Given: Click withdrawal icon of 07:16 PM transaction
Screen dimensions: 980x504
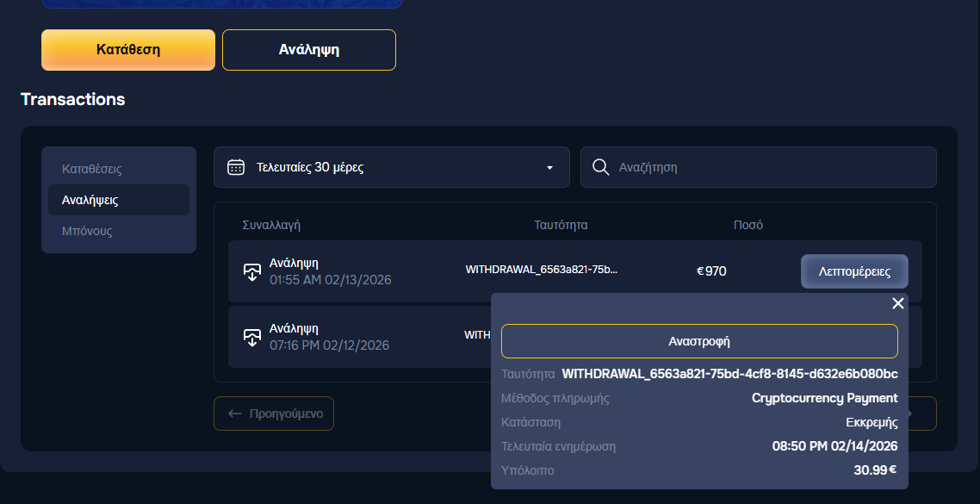Looking at the screenshot, I should click(251, 337).
